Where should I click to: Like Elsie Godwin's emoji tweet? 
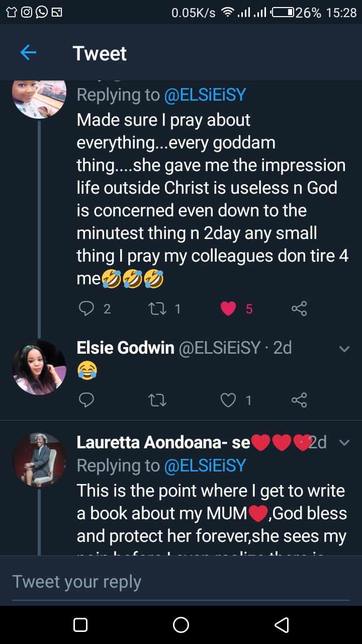pos(228,400)
